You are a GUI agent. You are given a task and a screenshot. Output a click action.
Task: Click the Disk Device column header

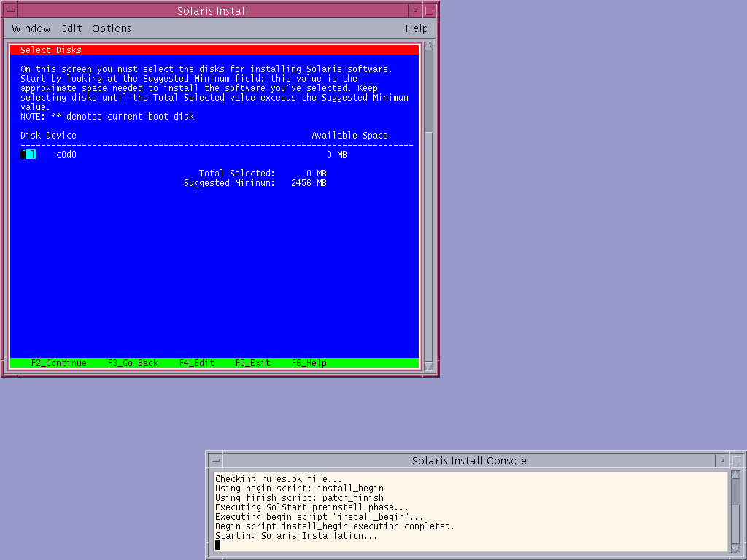[x=48, y=135]
